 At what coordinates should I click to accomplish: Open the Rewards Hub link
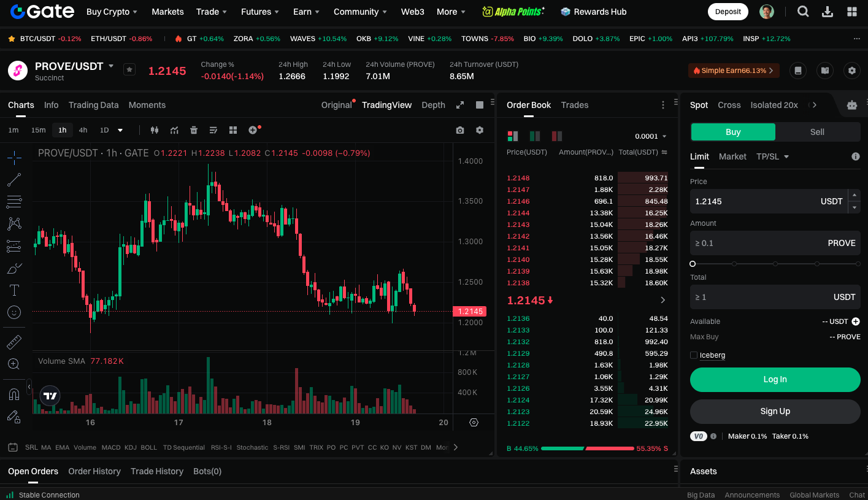coord(593,12)
